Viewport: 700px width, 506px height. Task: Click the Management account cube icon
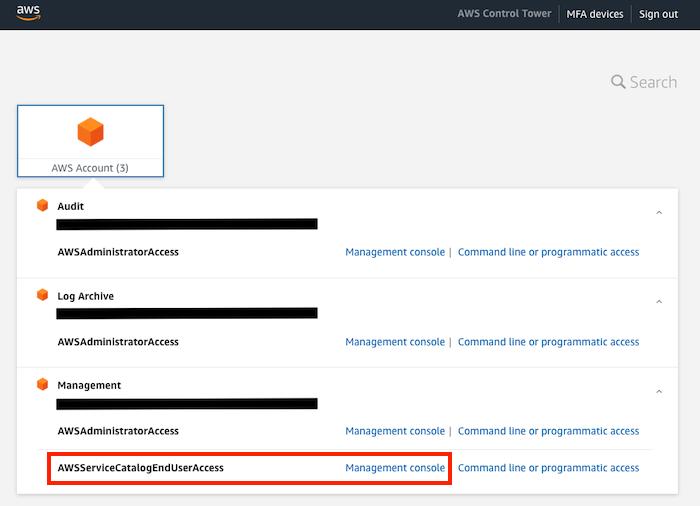[x=42, y=385]
